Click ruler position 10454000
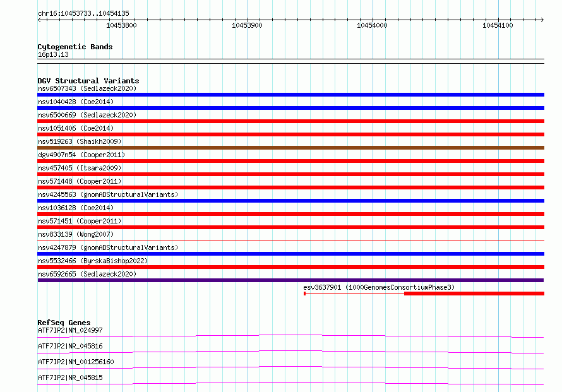Viewport: 562px width, 392px height. coord(372,25)
